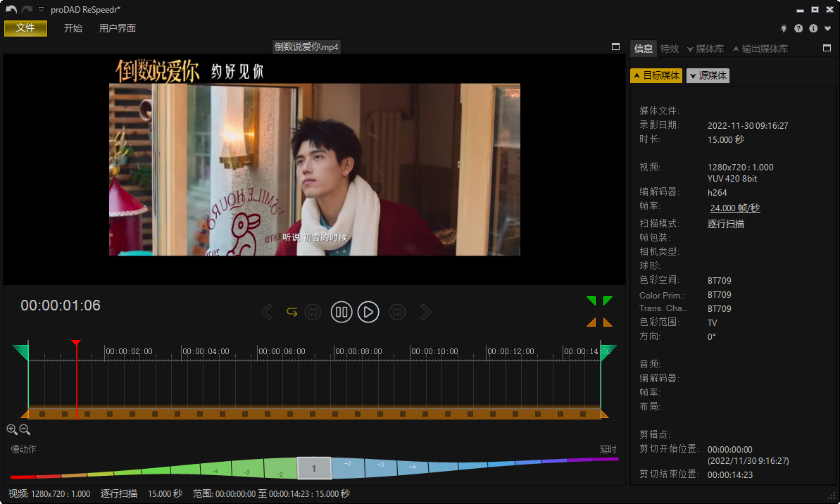Screen dimensions: 840x504
Task: Toggle the 源媒体 source media button
Action: 708,75
